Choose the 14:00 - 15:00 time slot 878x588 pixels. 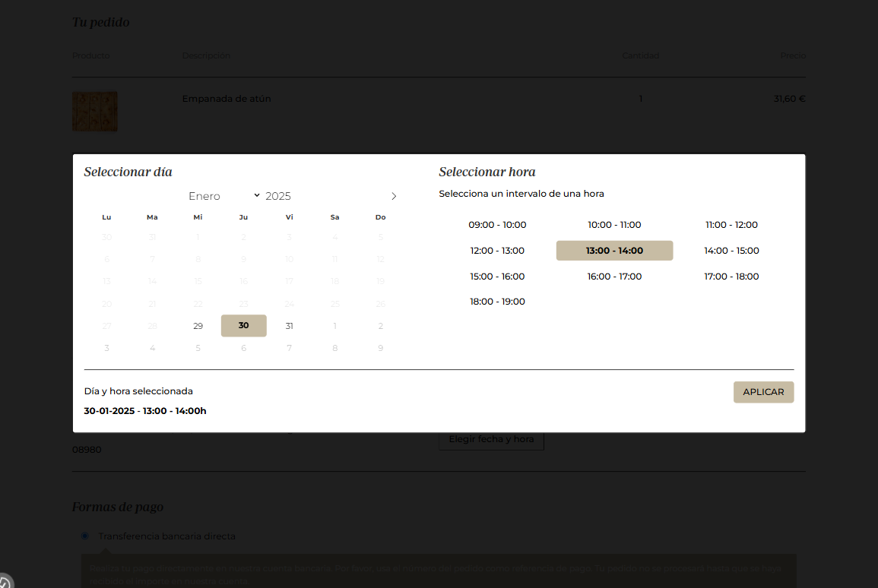click(731, 251)
